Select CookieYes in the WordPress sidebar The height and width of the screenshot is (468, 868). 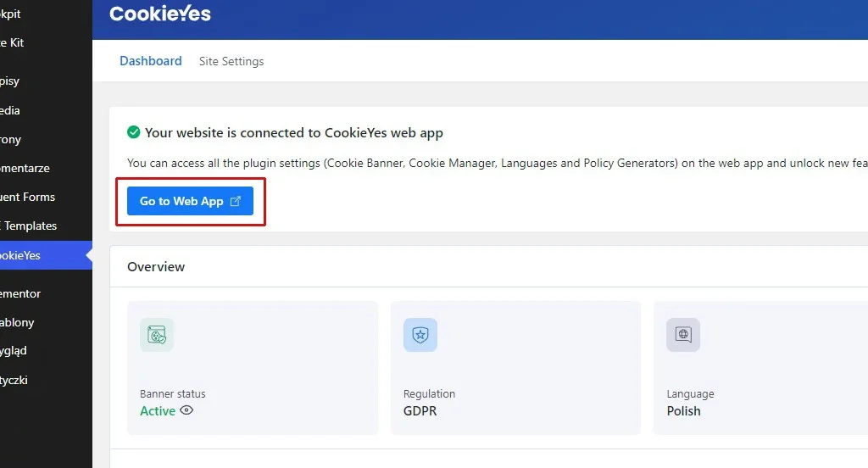coord(25,255)
